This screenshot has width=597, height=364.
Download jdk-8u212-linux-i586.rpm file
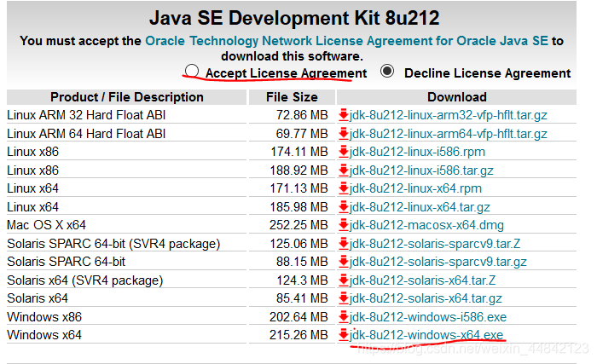[417, 152]
